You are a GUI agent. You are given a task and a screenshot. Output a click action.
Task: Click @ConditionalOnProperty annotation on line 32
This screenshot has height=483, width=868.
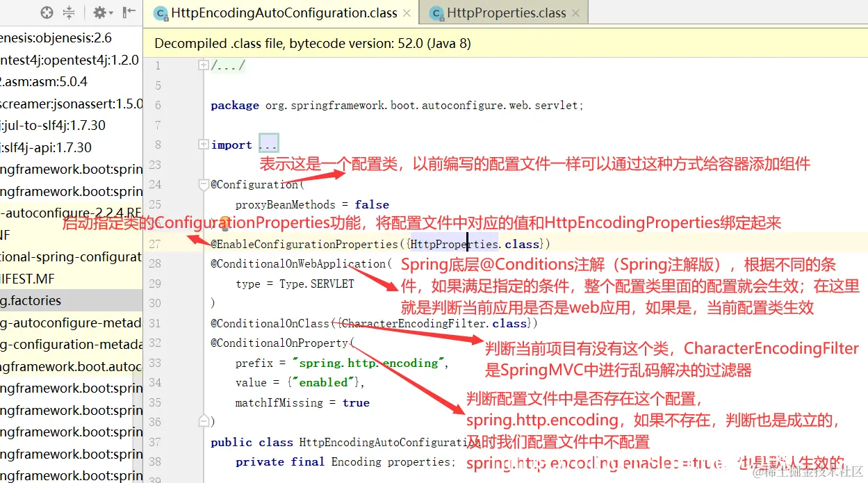point(279,343)
